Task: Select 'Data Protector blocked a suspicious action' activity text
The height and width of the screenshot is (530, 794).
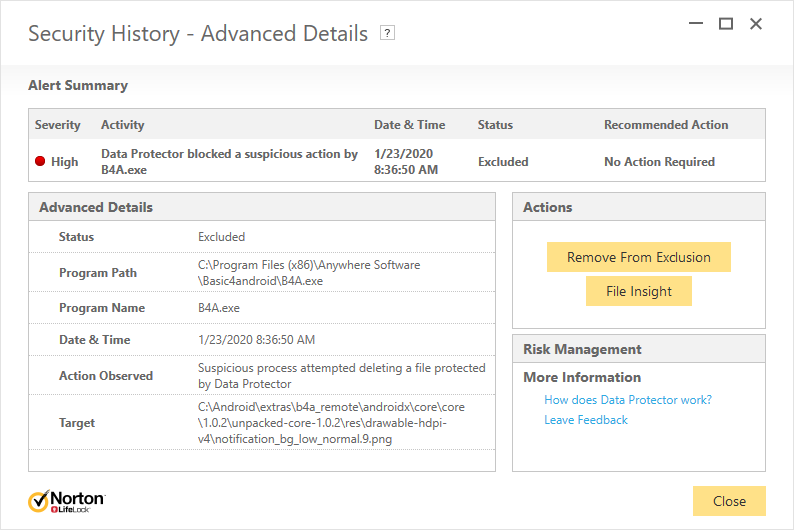Action: point(229,161)
